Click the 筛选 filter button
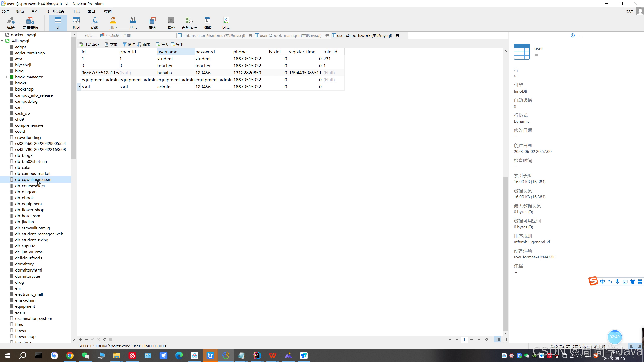Viewport: 644px width, 362px height. coord(129,45)
